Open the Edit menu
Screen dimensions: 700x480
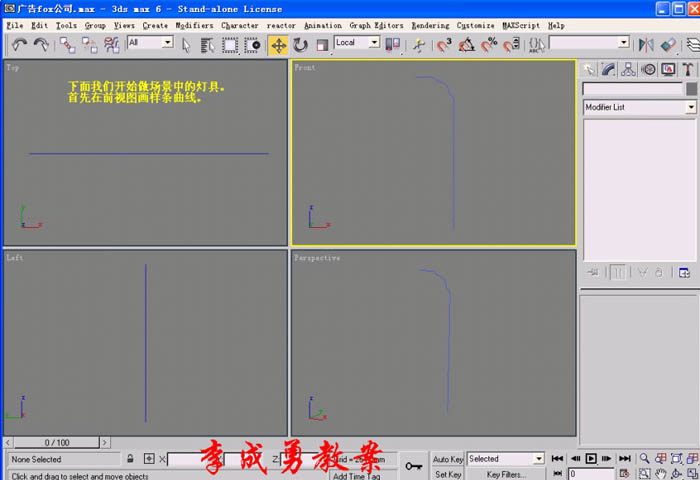[39, 25]
